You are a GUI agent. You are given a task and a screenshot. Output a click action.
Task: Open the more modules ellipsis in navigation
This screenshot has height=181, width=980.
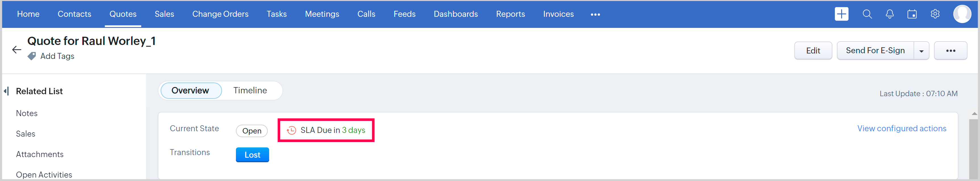tap(595, 15)
